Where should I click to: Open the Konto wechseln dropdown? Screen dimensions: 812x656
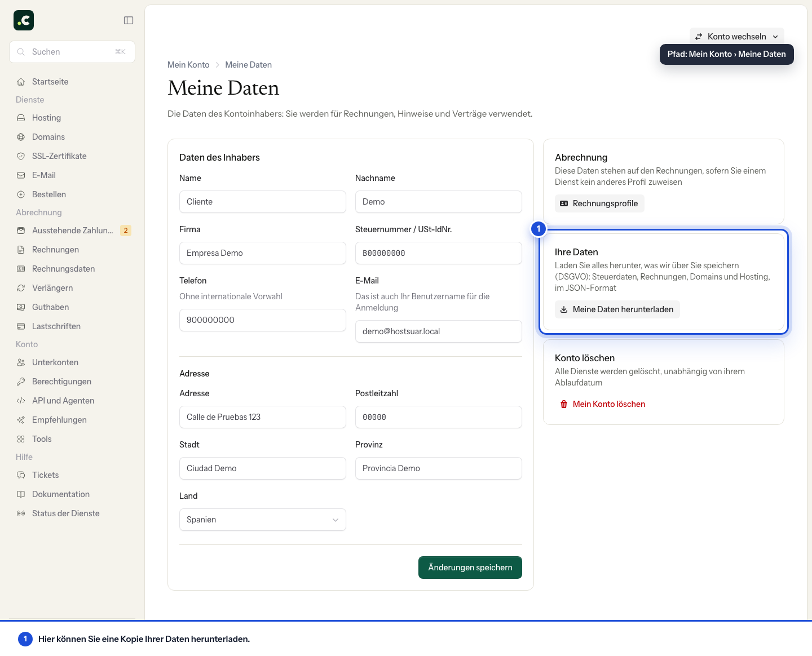click(x=736, y=37)
